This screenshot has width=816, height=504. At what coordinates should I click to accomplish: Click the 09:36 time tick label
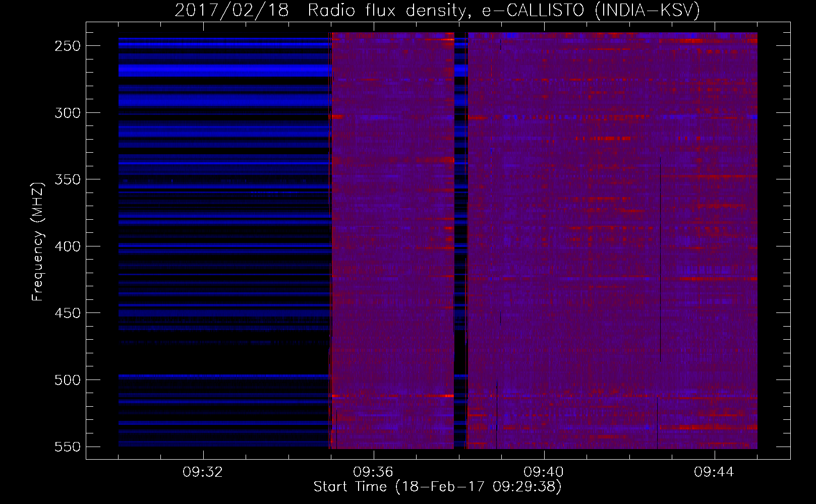pyautogui.click(x=373, y=472)
